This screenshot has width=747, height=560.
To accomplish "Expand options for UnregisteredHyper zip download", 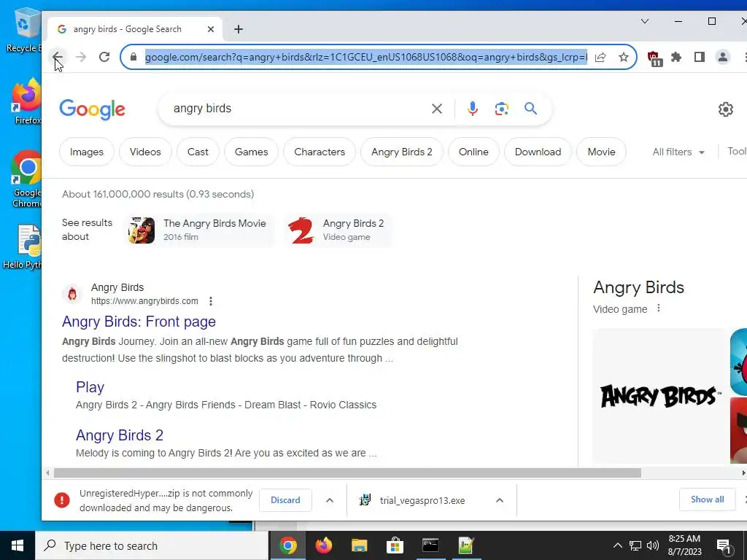I will click(x=330, y=500).
